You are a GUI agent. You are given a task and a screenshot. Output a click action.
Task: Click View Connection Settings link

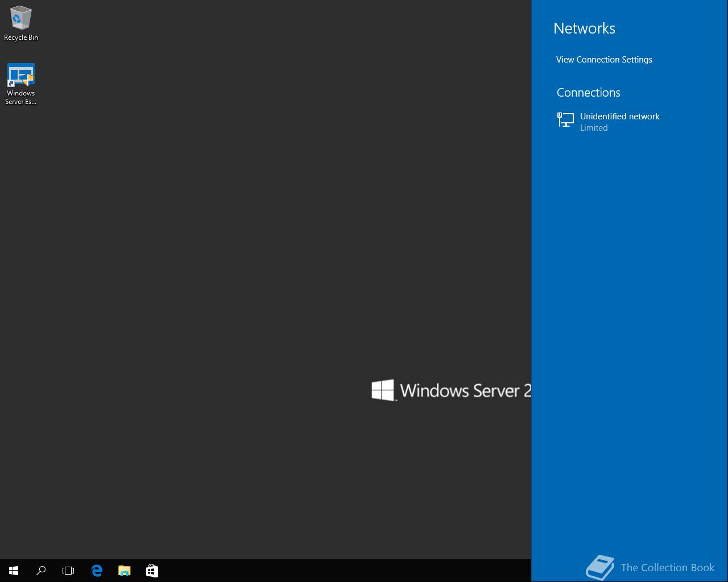pos(604,60)
